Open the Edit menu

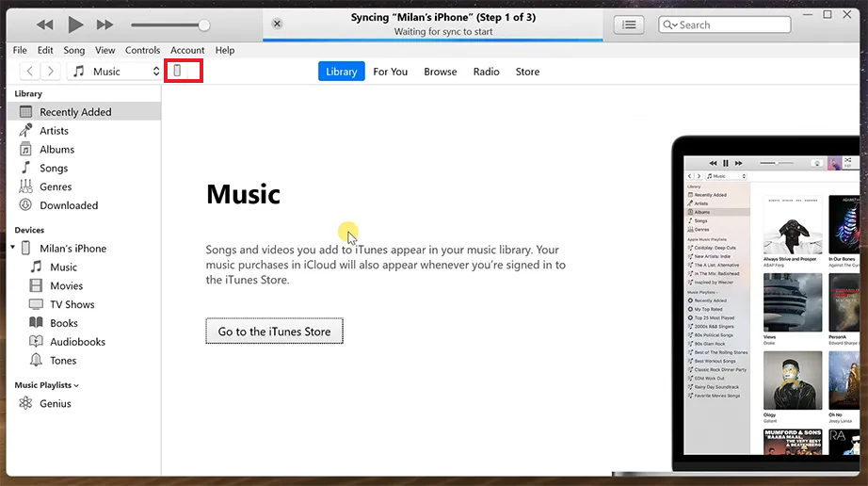pos(45,50)
